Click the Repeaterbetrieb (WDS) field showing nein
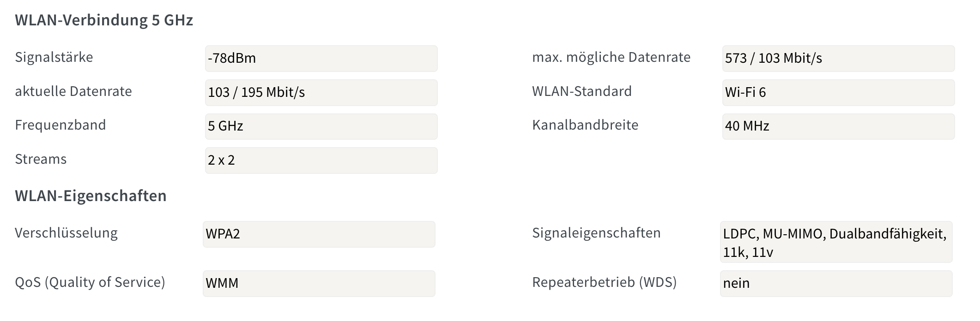980x321 pixels. coord(836,284)
